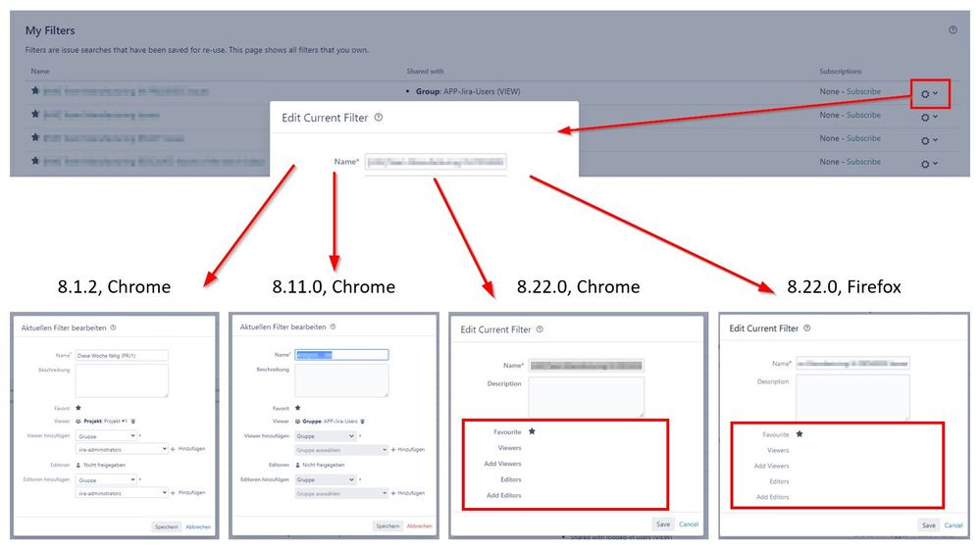Click Speichern in the 8.1.2 Chrome dialog
Screen dimensions: 980x552
[166, 527]
